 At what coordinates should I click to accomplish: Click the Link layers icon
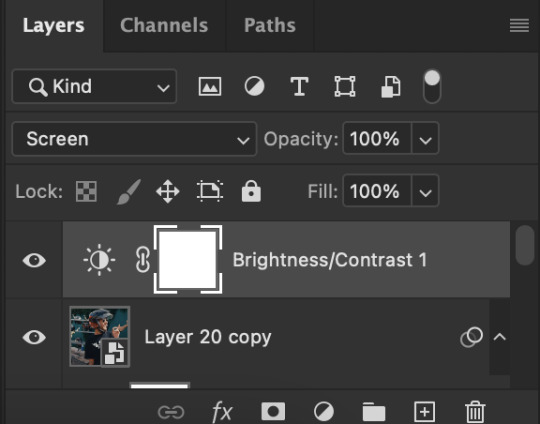tap(171, 412)
